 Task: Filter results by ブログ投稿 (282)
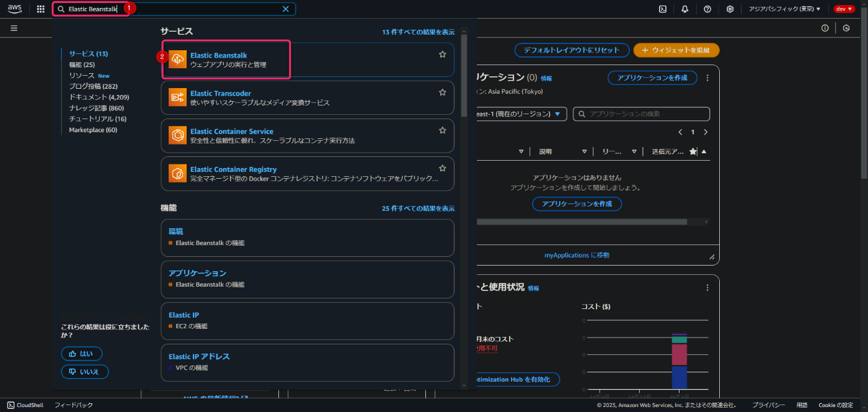coord(93,86)
